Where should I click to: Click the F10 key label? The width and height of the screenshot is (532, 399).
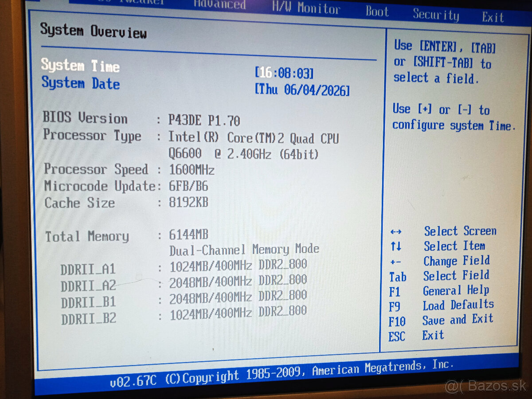click(x=397, y=321)
